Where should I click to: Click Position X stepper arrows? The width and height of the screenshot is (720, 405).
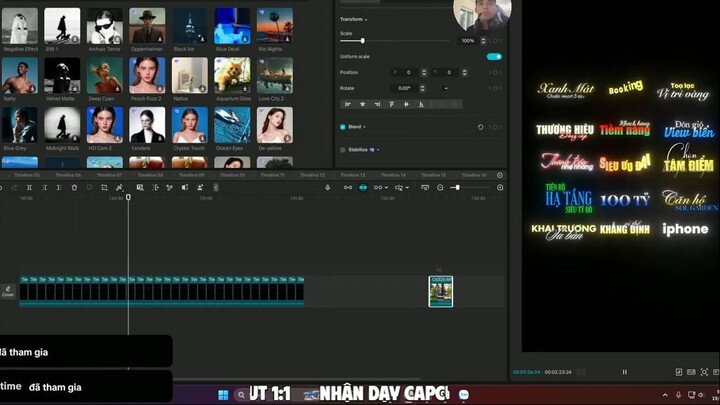(424, 72)
